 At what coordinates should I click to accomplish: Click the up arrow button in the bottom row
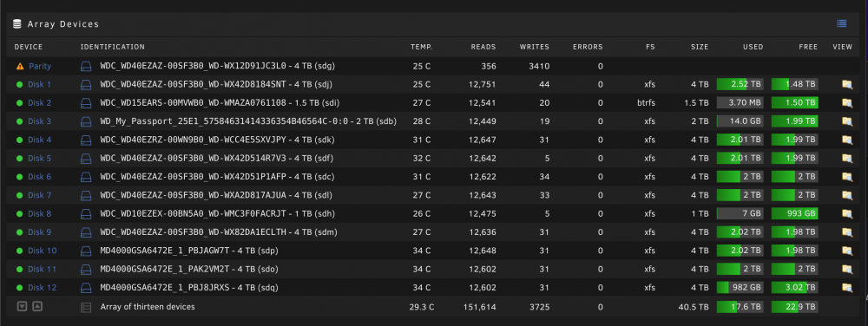tap(37, 306)
